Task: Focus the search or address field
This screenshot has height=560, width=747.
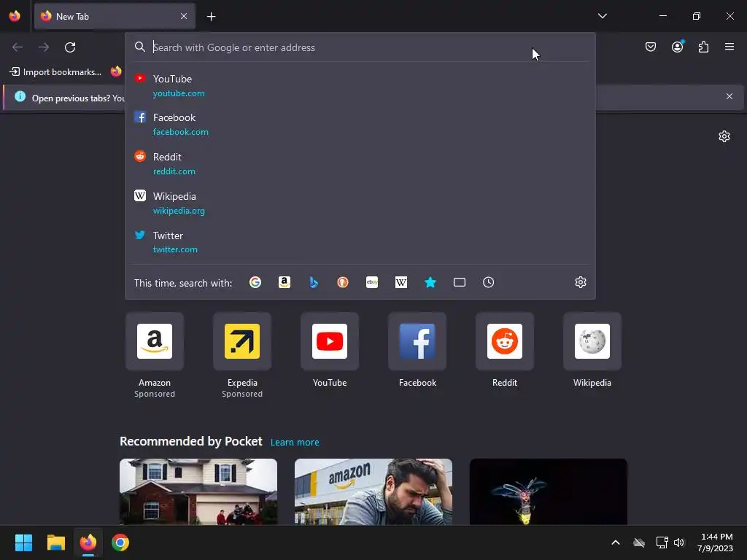Action: (x=360, y=47)
